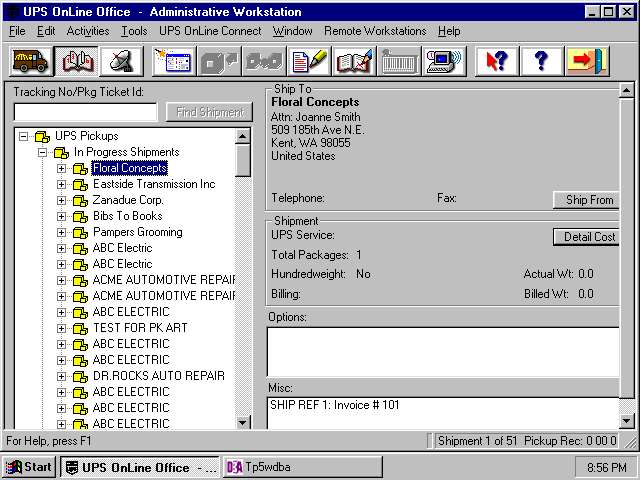Expand the DR.ROCKS AUTO REPAIR node

click(x=61, y=376)
